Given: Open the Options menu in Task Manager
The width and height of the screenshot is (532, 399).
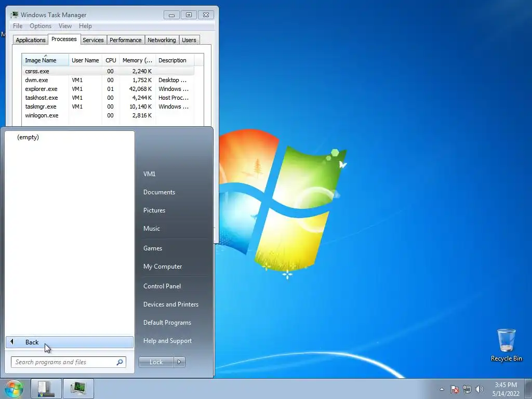Looking at the screenshot, I should [41, 26].
